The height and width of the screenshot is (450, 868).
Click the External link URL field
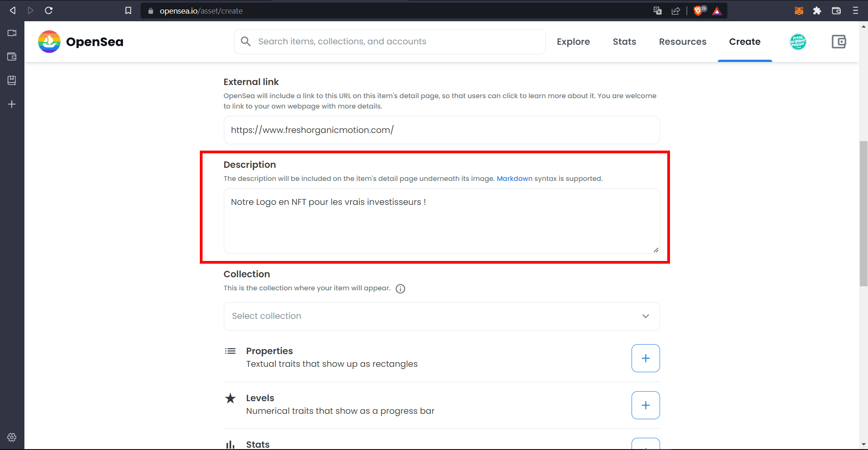click(x=442, y=130)
